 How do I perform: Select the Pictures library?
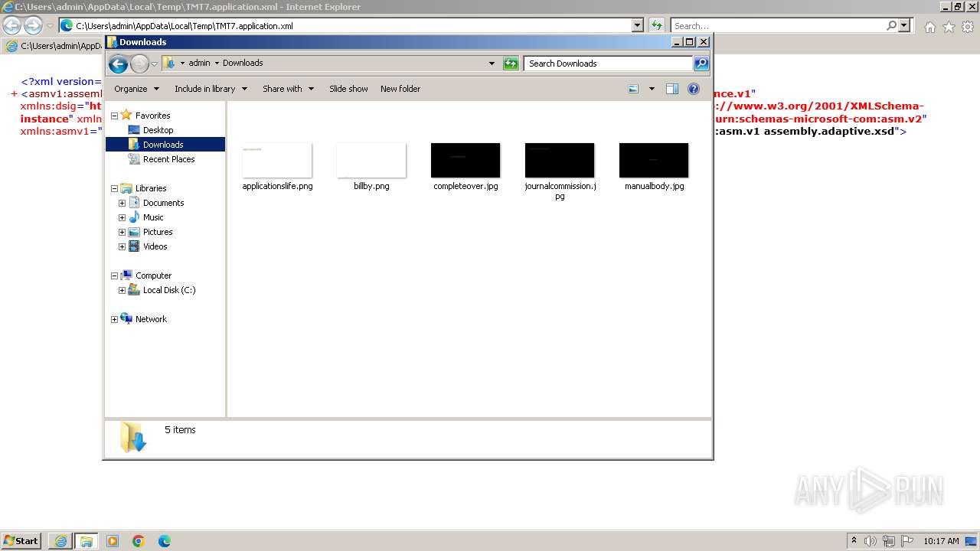click(158, 232)
